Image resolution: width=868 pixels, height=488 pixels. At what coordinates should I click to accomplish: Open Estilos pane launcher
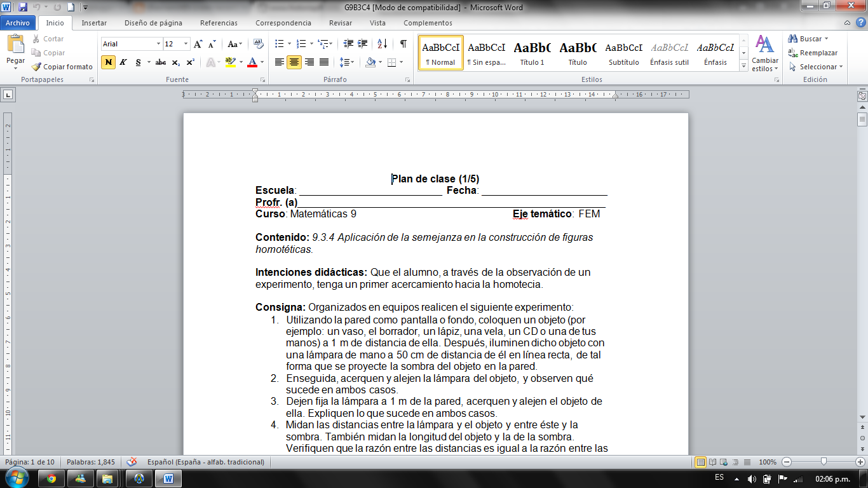(x=776, y=80)
